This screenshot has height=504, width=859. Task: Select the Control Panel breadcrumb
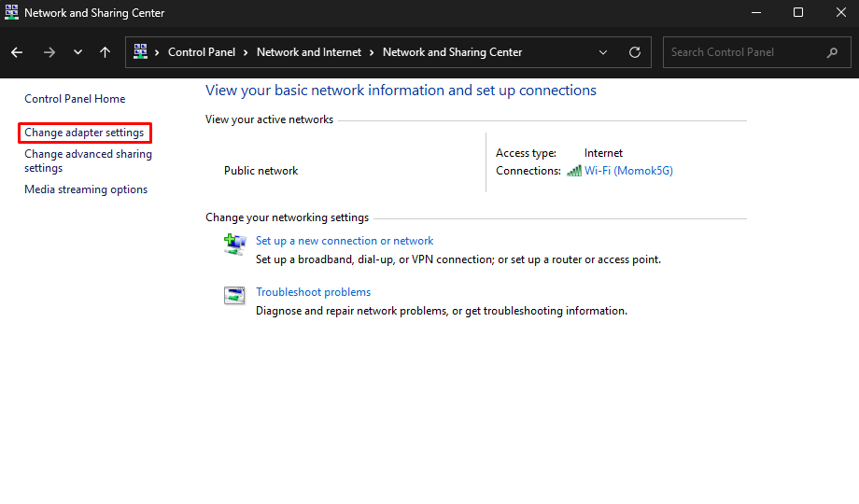[201, 52]
